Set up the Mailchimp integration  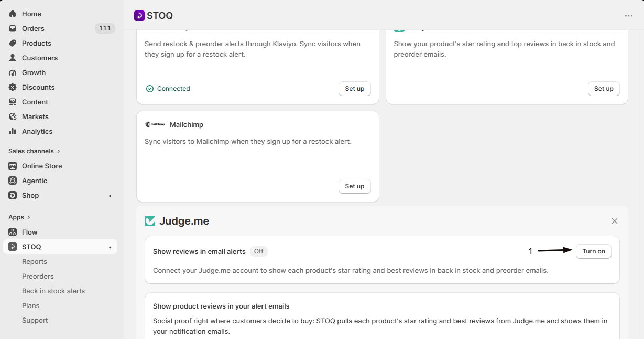[355, 186]
